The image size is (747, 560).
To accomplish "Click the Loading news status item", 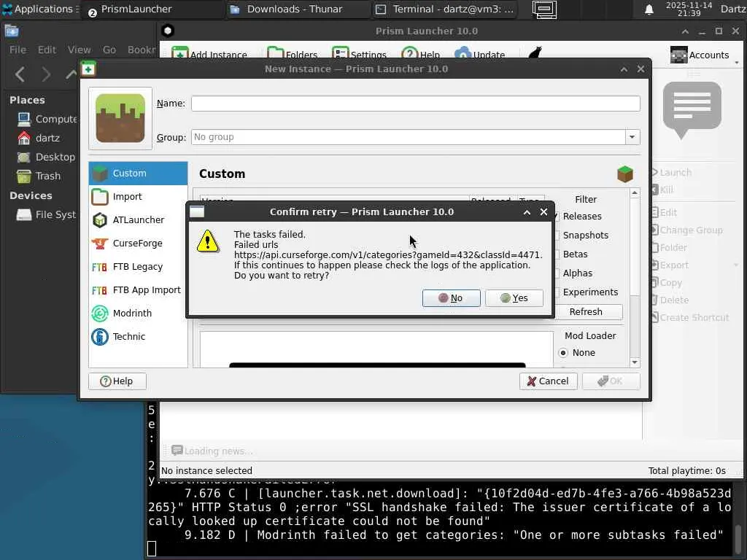I will [x=212, y=451].
